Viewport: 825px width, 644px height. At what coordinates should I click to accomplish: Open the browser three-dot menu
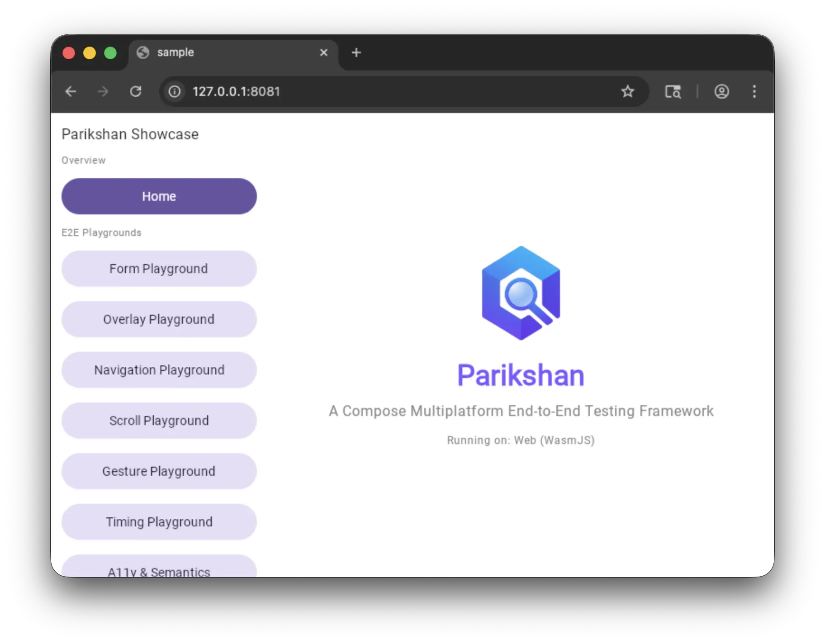pyautogui.click(x=754, y=92)
